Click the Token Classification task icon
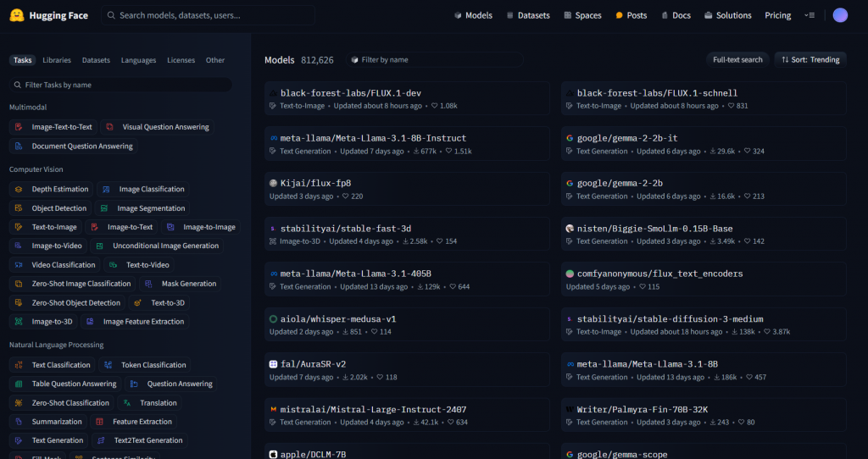 pos(108,365)
